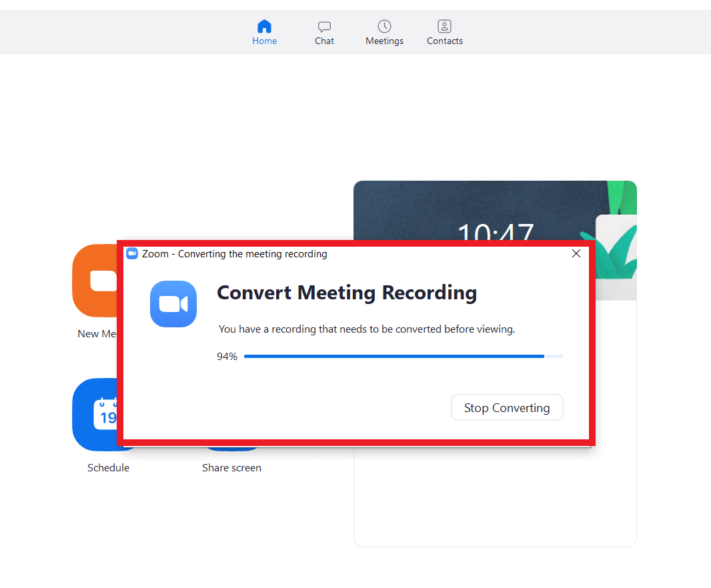Click the dialog title 'Zoom - Converting the meeting recording'
The height and width of the screenshot is (588, 711).
click(x=234, y=254)
